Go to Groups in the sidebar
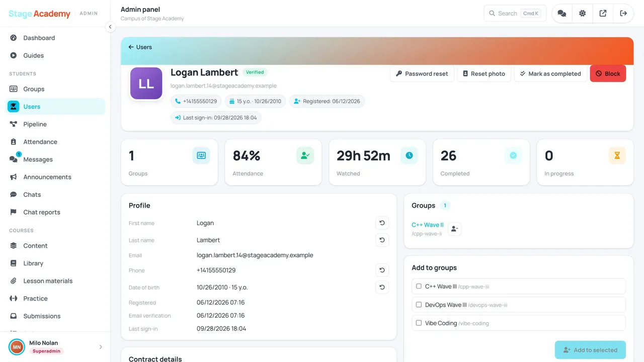Image resolution: width=644 pixels, height=362 pixels. coord(56,89)
